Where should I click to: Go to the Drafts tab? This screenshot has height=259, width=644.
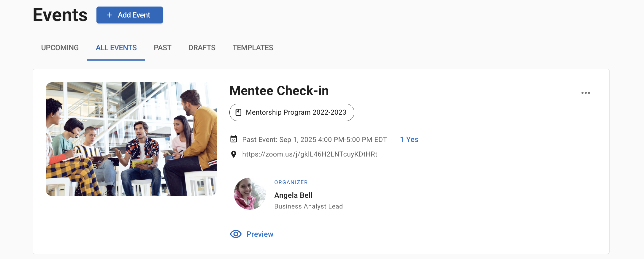point(202,48)
